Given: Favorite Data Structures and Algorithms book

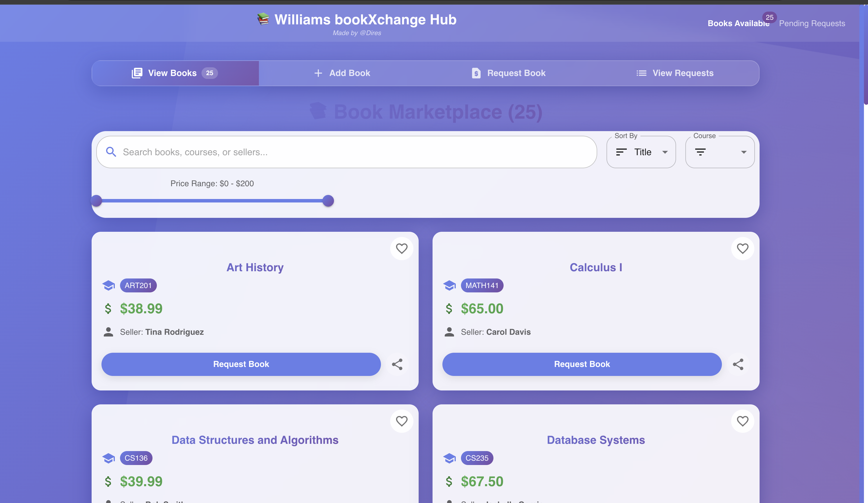Looking at the screenshot, I should (401, 421).
